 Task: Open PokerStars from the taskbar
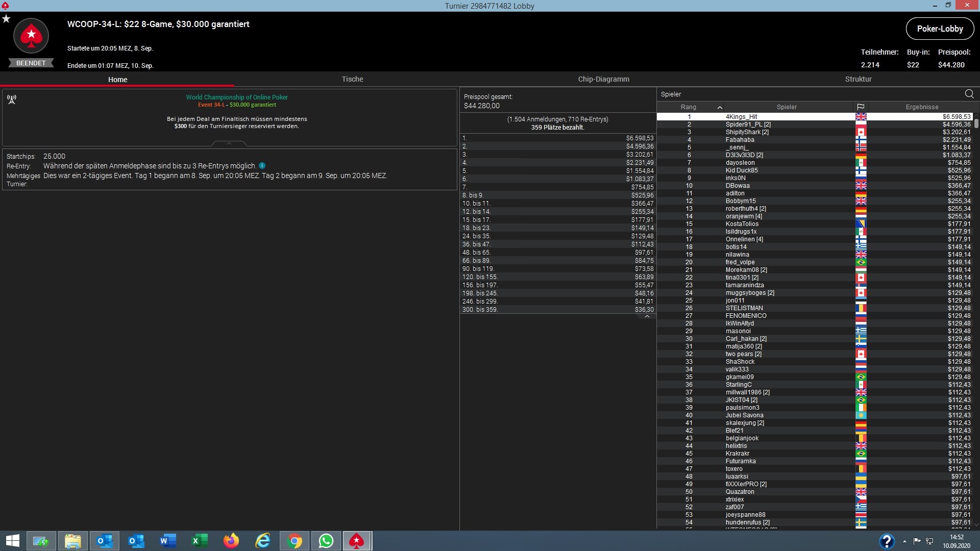(357, 541)
